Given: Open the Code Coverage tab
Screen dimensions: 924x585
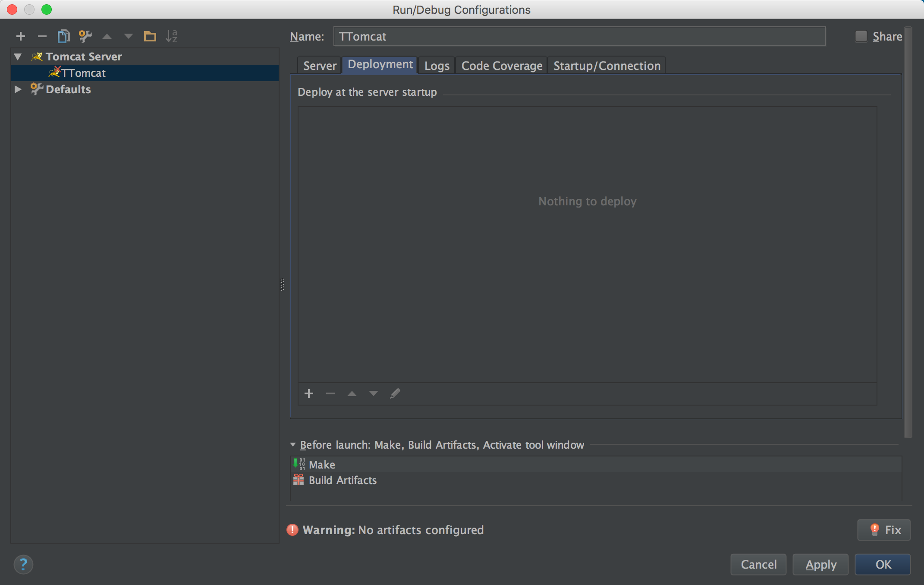Looking at the screenshot, I should (501, 66).
